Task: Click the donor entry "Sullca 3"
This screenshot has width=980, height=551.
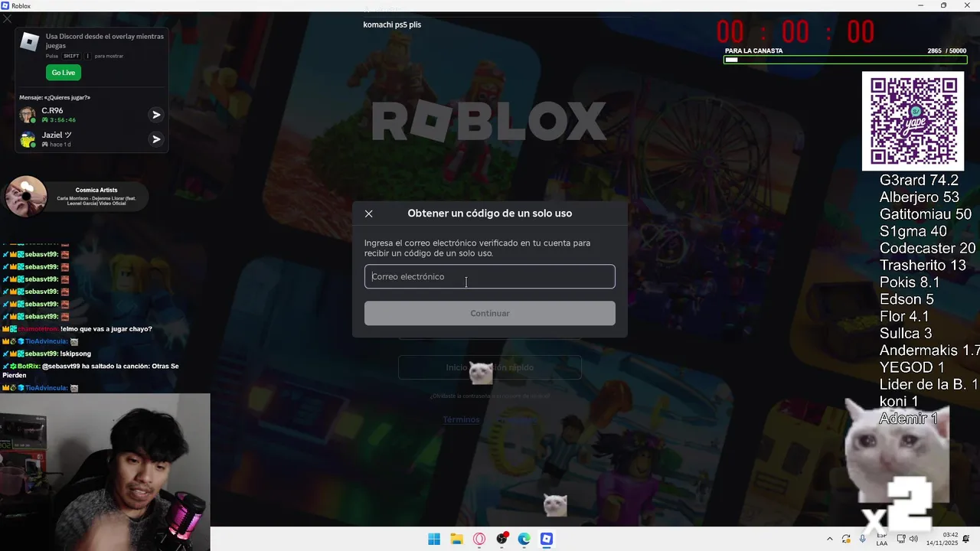Action: coord(906,333)
